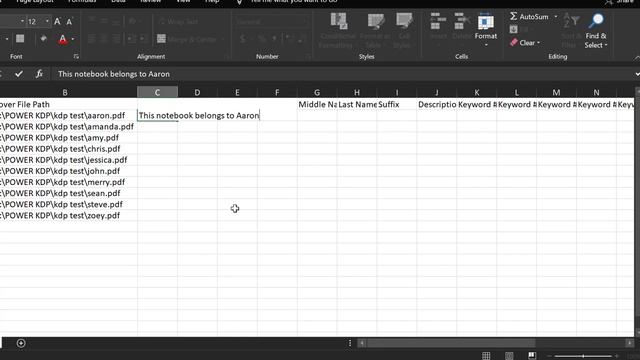The width and height of the screenshot is (640, 360).
Task: Expand the formula bar chevron
Action: [637, 74]
